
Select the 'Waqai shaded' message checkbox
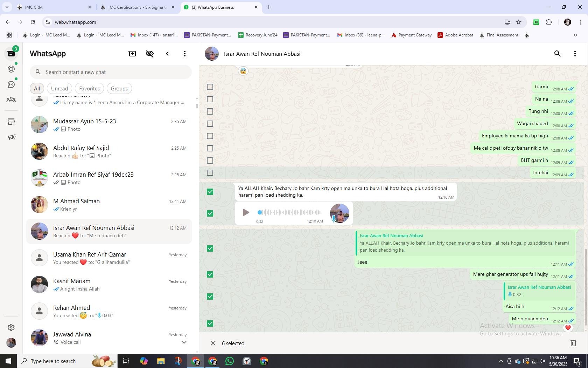[210, 124]
